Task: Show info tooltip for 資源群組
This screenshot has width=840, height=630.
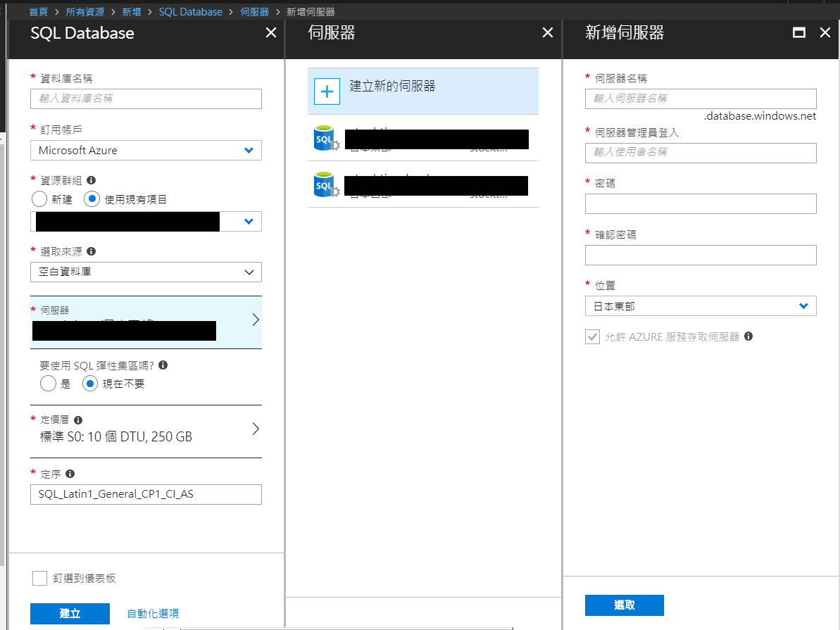Action: (x=91, y=180)
